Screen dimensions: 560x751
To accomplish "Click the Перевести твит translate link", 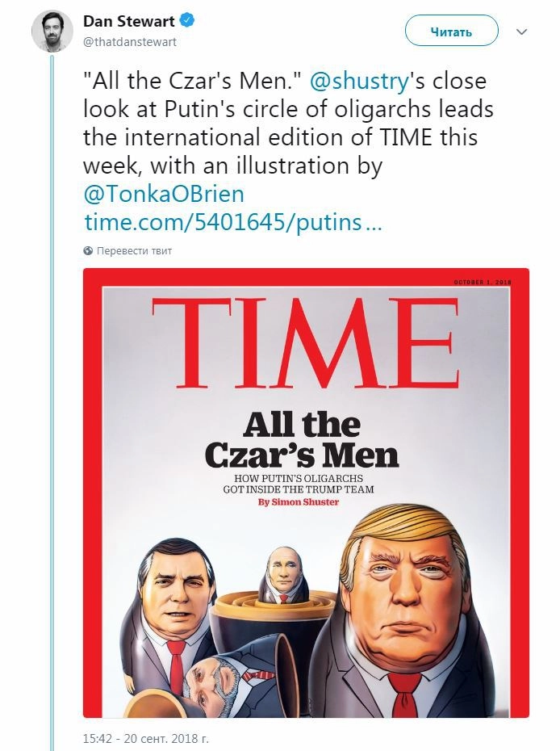I will [x=134, y=251].
